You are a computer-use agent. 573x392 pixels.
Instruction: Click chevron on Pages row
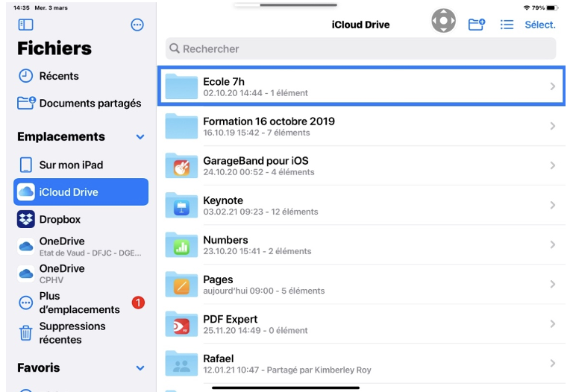[x=553, y=285]
